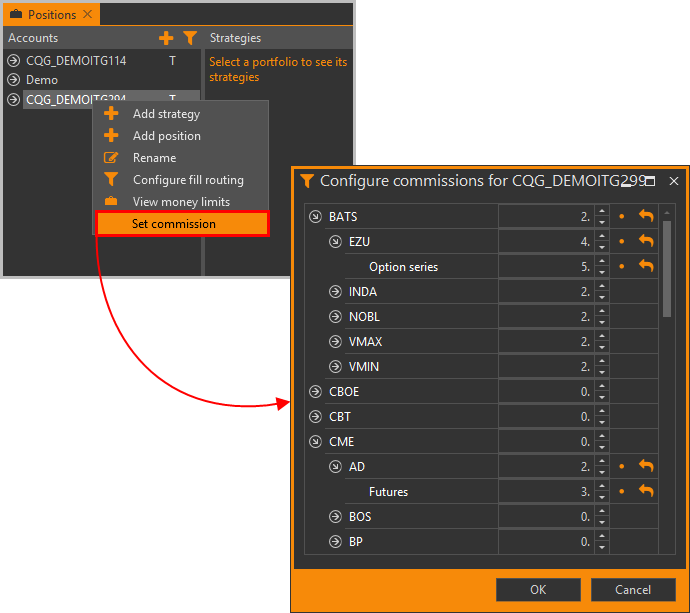The width and height of the screenshot is (690, 613).
Task: Expand the CBT exchange node
Action: tap(315, 416)
